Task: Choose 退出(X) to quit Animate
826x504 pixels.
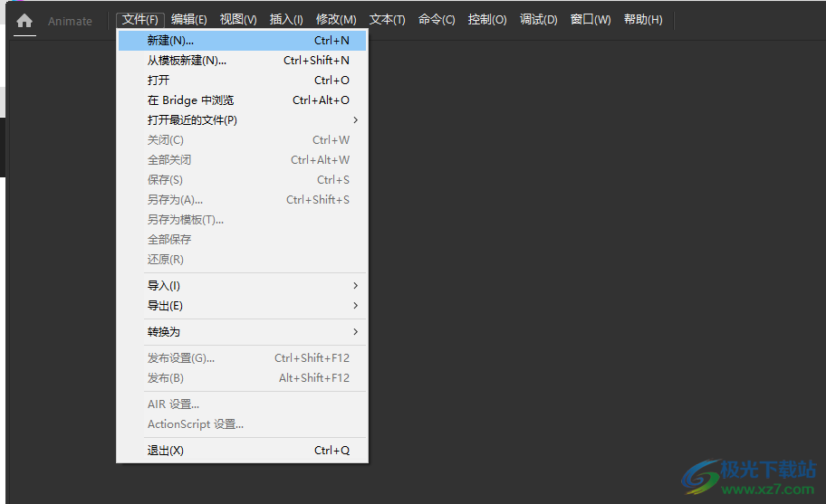Action: click(x=242, y=451)
